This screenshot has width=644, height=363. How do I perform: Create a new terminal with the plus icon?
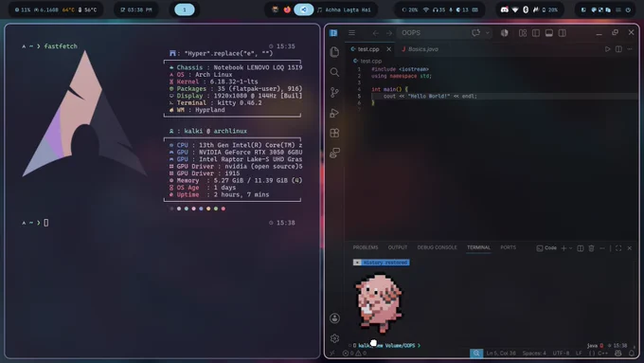click(x=563, y=248)
